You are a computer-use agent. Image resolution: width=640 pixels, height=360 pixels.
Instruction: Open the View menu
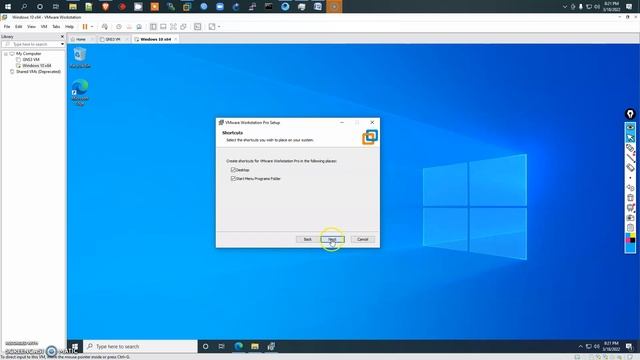31,27
